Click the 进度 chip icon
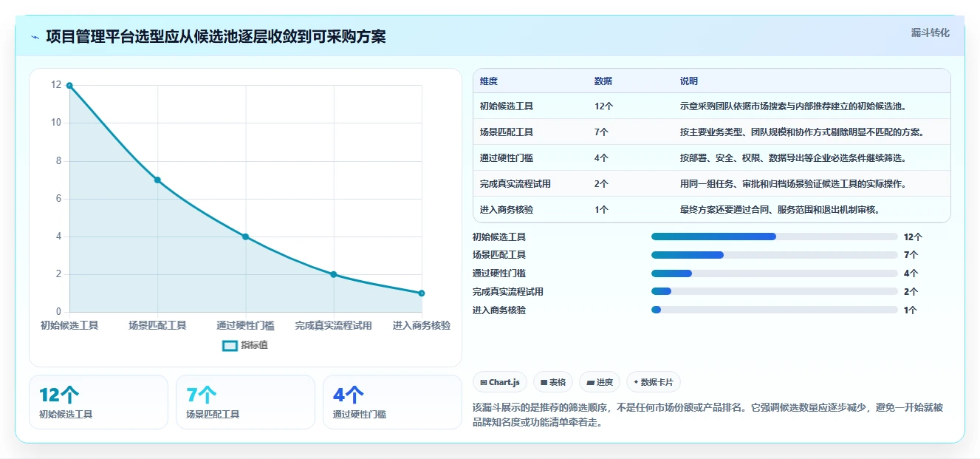 point(591,382)
